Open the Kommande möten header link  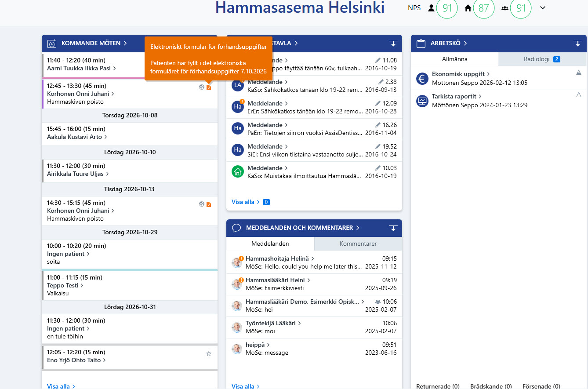click(x=94, y=43)
